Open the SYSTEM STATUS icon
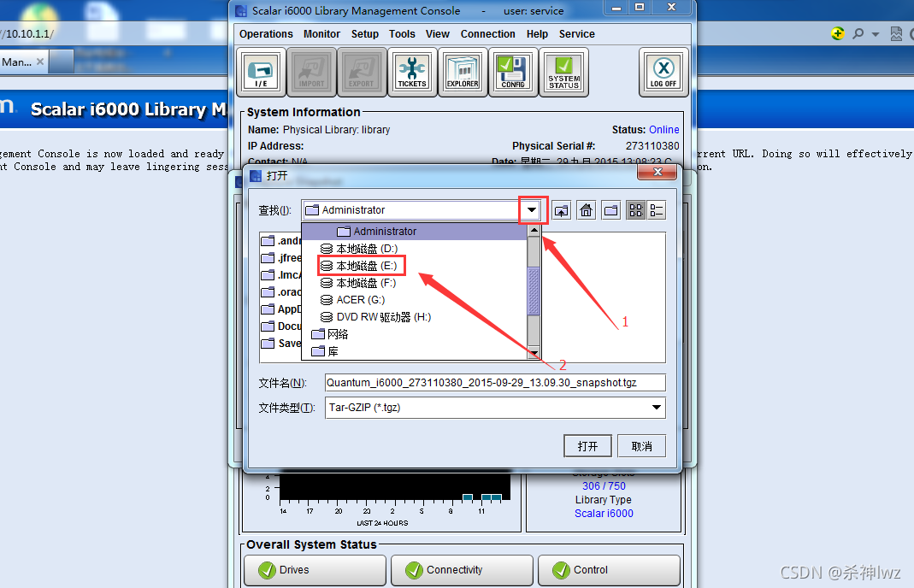 click(563, 73)
